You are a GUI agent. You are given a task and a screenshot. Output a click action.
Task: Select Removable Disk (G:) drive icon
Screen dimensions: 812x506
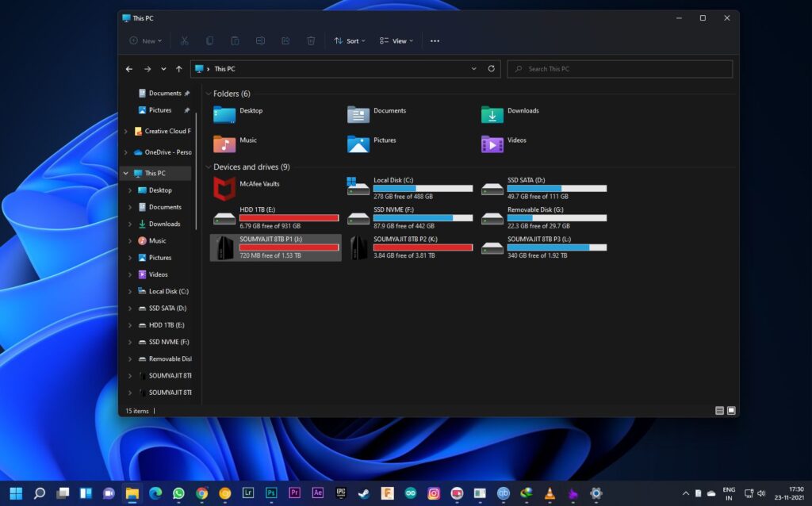pyautogui.click(x=492, y=219)
